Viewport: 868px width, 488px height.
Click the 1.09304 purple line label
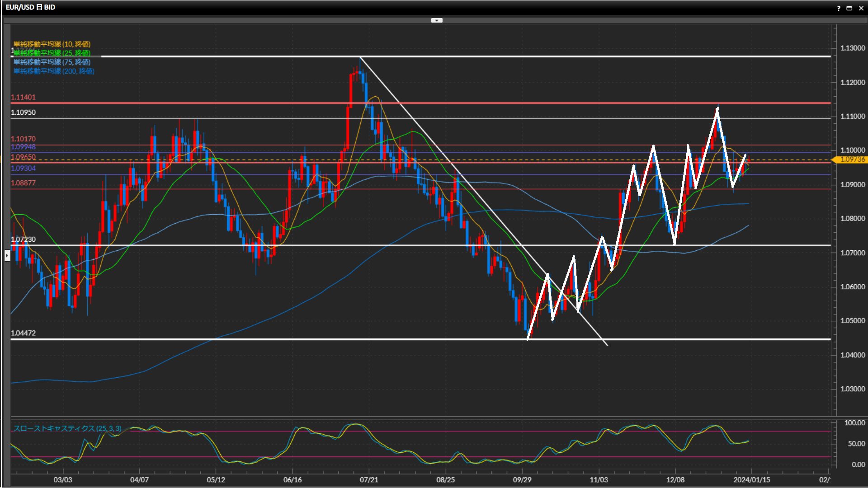coord(23,168)
